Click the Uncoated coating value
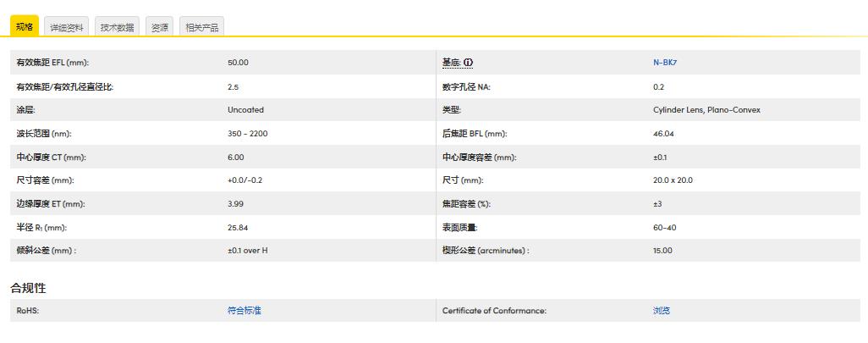The width and height of the screenshot is (868, 343). [x=245, y=110]
